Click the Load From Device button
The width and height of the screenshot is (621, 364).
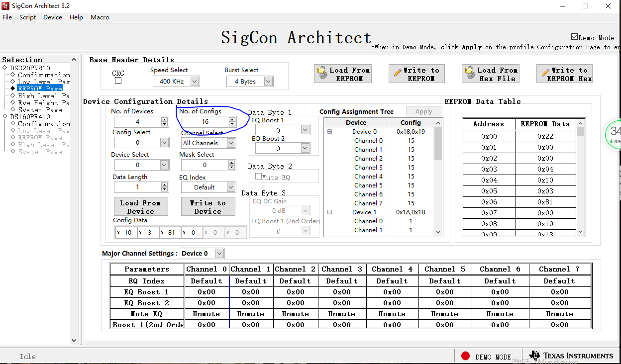[x=141, y=206]
